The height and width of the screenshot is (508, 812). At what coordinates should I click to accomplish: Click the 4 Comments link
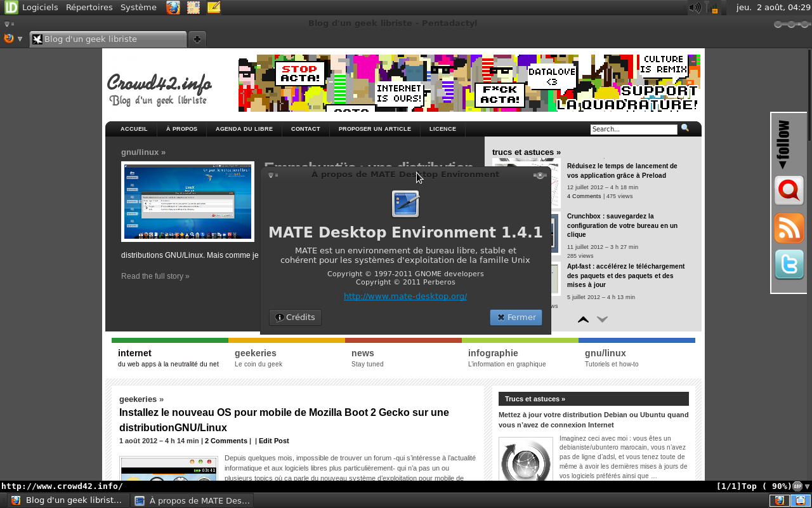584,196
